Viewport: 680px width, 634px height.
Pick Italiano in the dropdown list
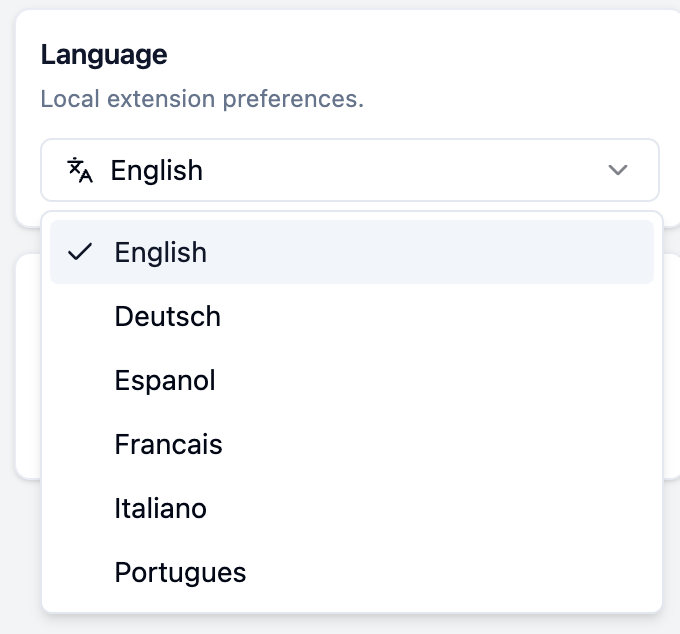[161, 508]
